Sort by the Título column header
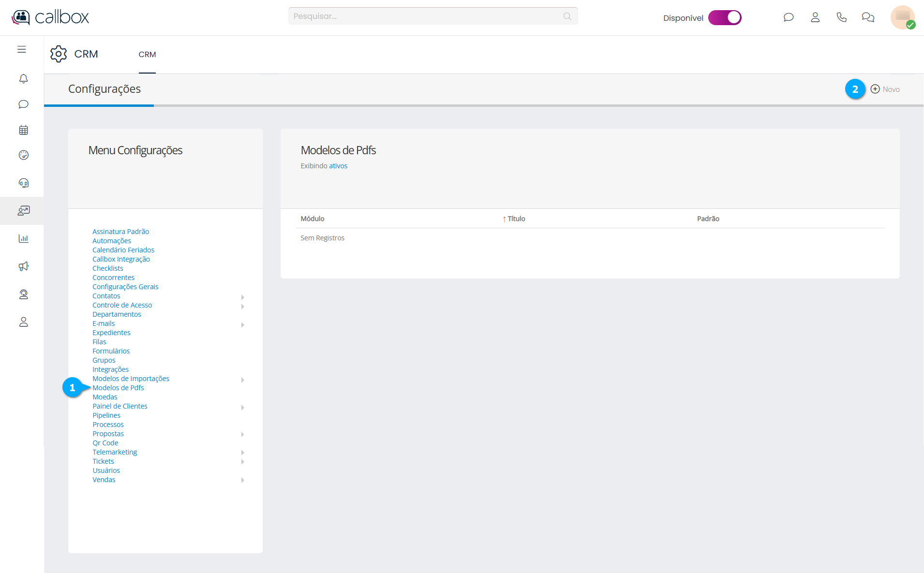This screenshot has width=924, height=573. (x=516, y=219)
